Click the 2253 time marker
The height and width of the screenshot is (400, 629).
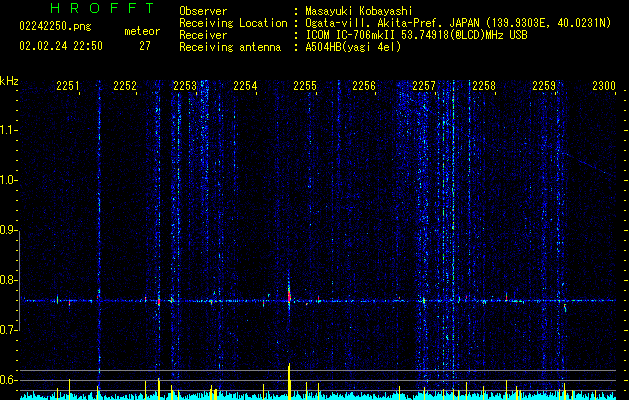click(x=185, y=86)
